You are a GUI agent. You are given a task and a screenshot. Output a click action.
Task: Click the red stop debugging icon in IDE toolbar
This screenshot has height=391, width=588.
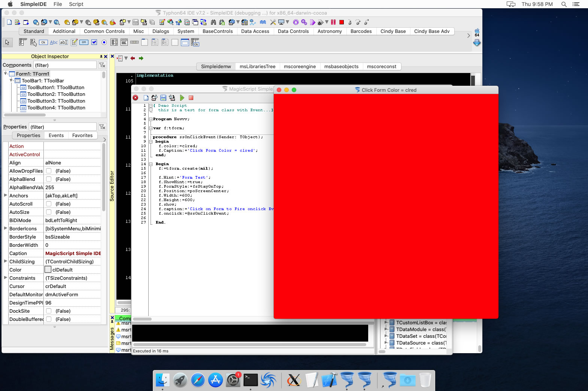click(x=342, y=22)
